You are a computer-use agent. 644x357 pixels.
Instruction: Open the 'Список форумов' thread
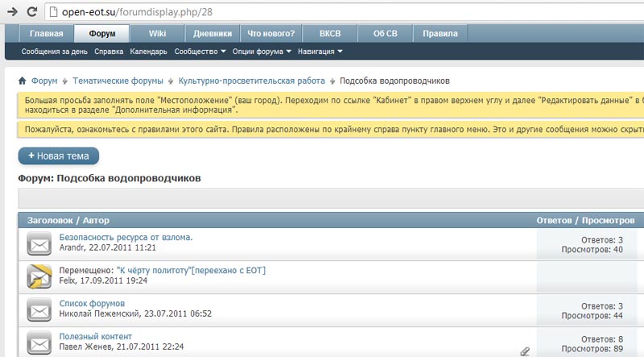[92, 303]
